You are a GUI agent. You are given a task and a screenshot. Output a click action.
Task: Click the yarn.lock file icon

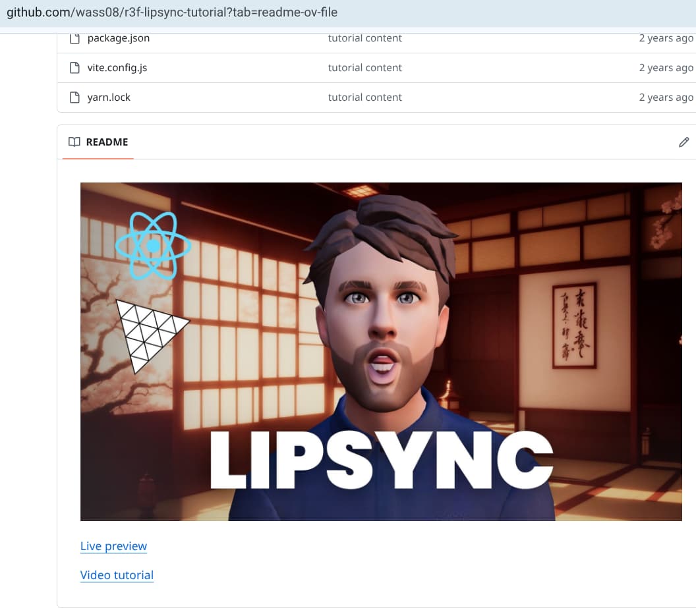74,98
